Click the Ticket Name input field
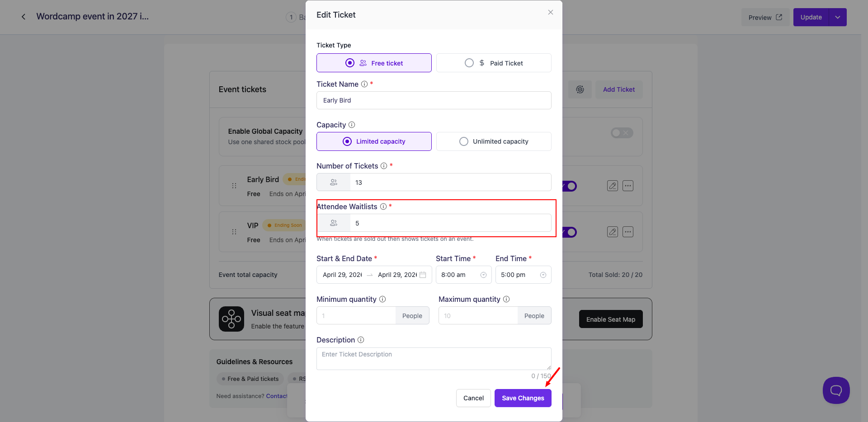 (x=434, y=100)
